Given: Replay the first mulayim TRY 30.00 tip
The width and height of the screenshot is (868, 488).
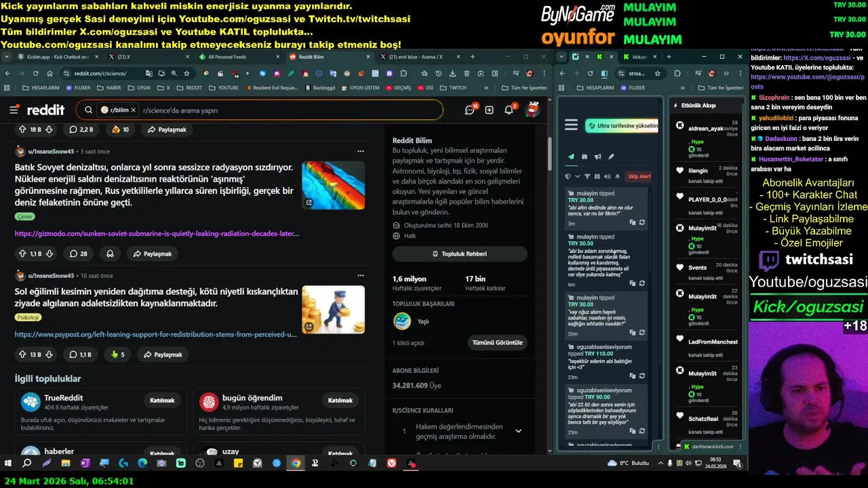Looking at the screenshot, I should 642,222.
